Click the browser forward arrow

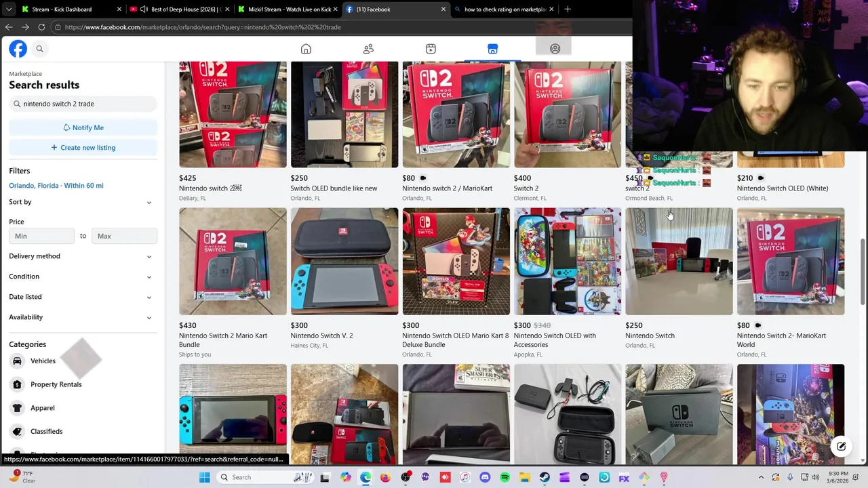click(25, 27)
